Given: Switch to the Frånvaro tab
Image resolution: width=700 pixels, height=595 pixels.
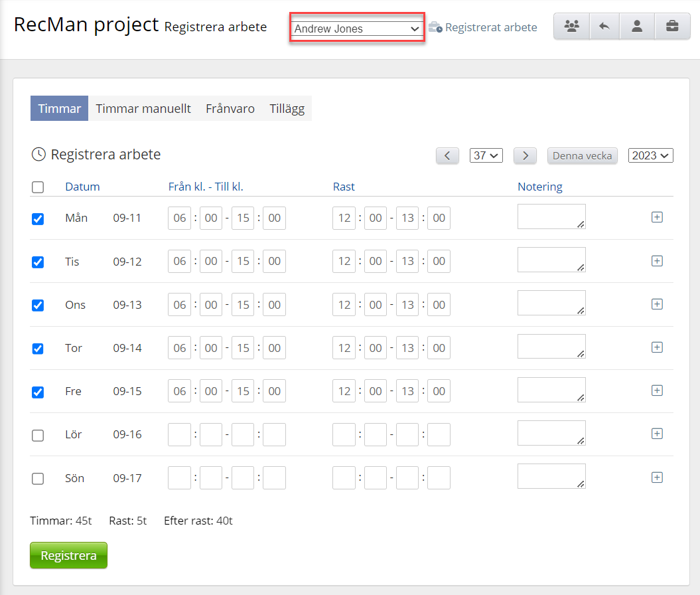Looking at the screenshot, I should [230, 109].
